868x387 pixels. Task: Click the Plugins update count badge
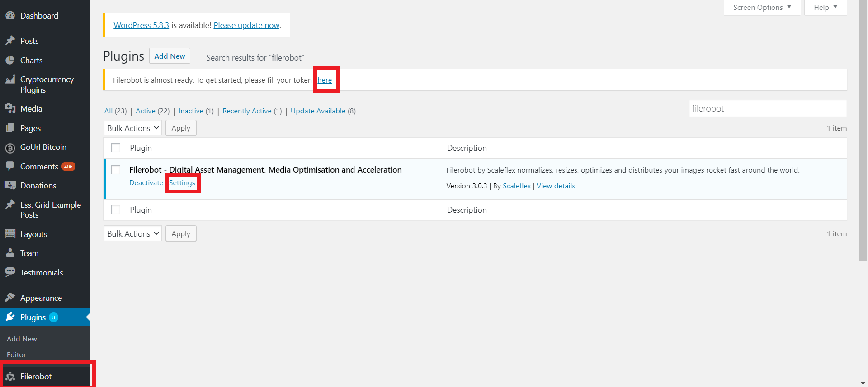(x=53, y=317)
